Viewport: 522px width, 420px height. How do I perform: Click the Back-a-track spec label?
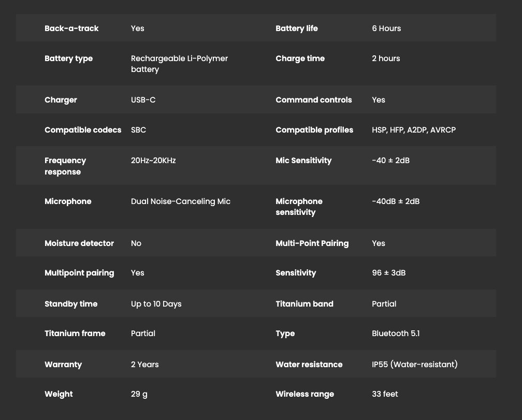click(71, 28)
